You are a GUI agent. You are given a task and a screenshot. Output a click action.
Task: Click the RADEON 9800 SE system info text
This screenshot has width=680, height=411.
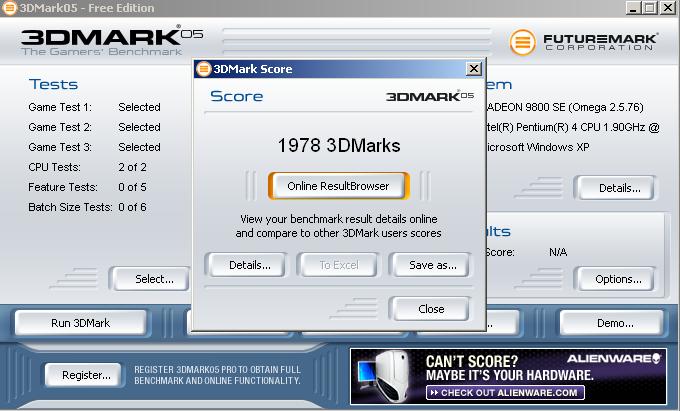pos(565,107)
